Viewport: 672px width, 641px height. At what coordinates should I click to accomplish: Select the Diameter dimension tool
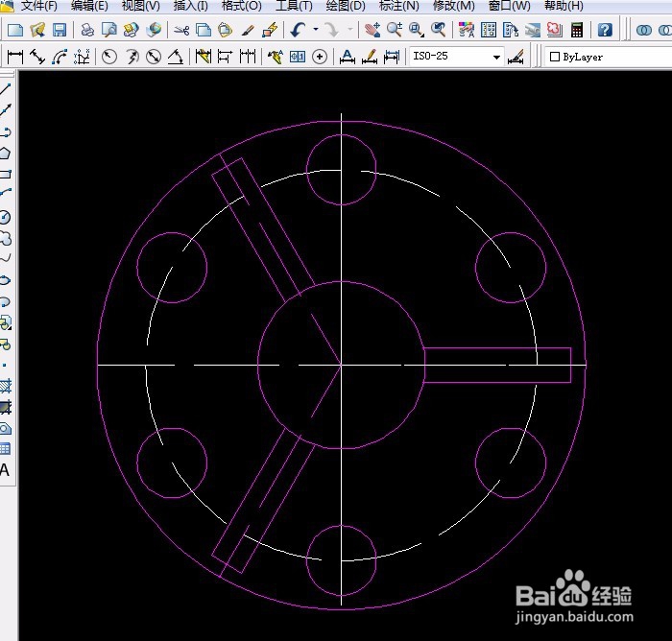tap(154, 57)
